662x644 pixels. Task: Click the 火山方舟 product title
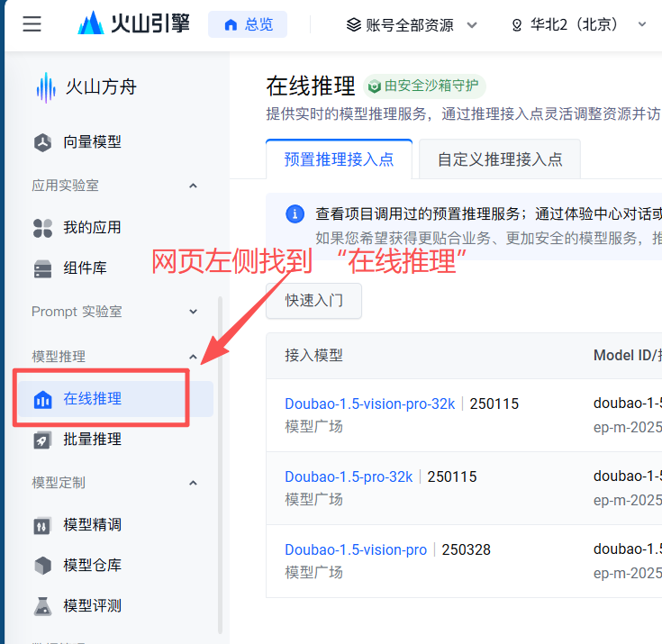pos(101,87)
